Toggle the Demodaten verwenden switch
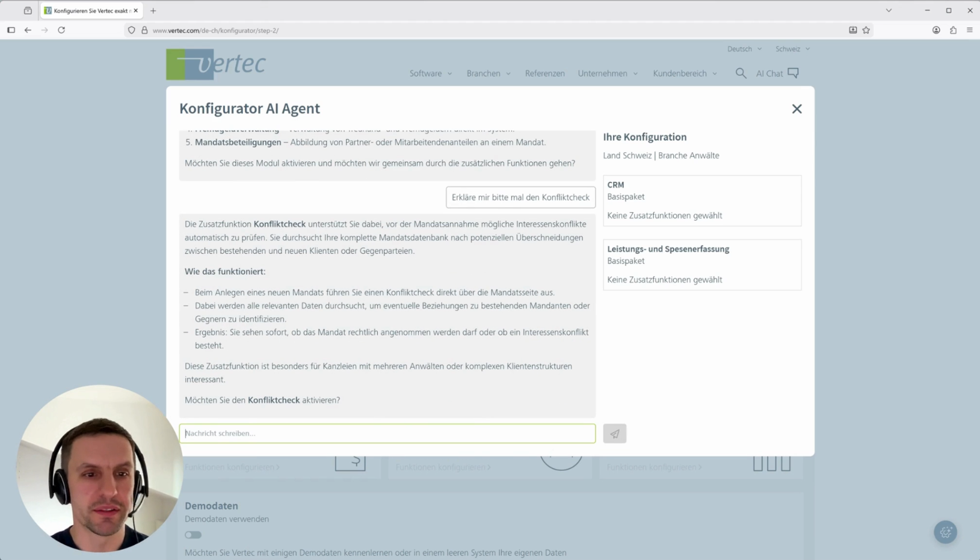Viewport: 980px width, 560px height. (x=193, y=535)
